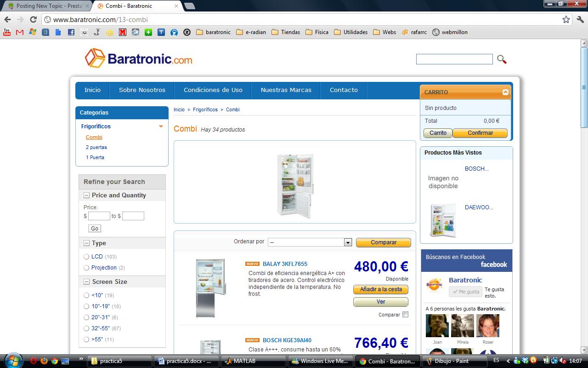Open the Google Docs bookmark icon
Viewport: 588px width, 368px height.
[58, 32]
